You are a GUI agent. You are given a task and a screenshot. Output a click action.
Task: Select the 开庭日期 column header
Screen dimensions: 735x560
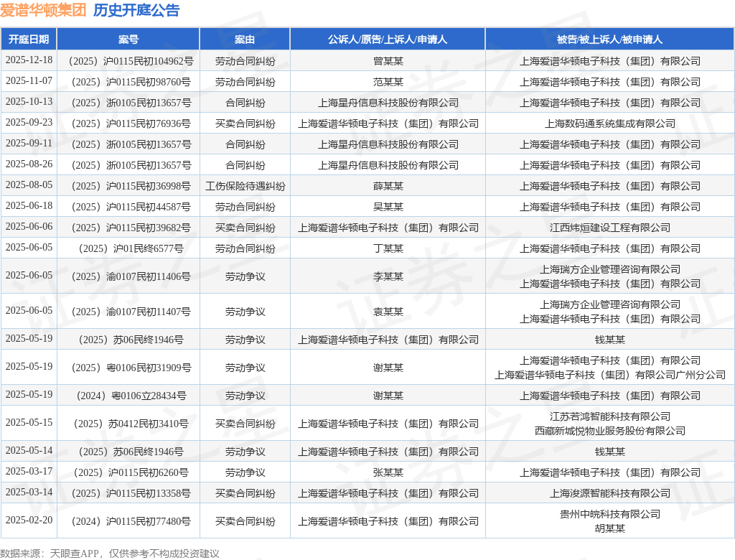29,39
